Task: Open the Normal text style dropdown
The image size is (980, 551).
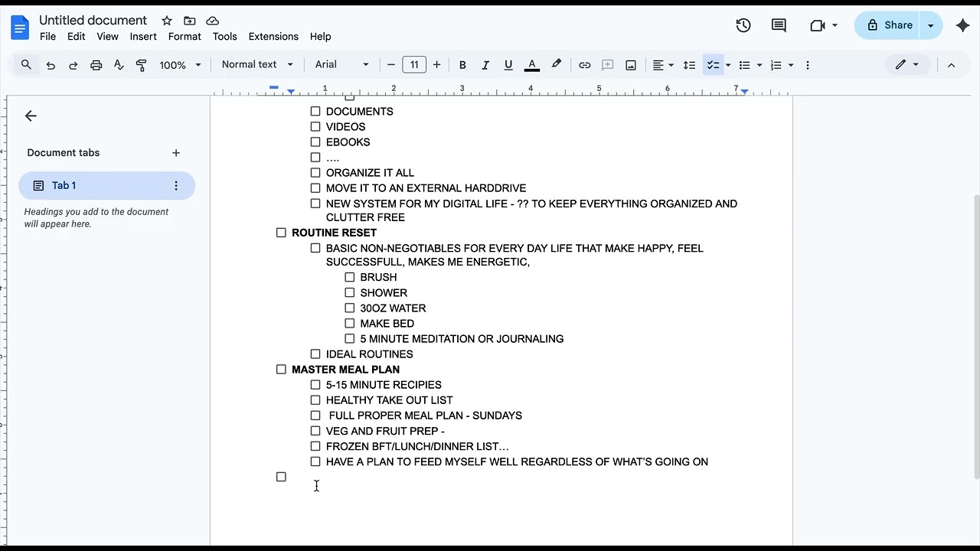Action: 257,65
